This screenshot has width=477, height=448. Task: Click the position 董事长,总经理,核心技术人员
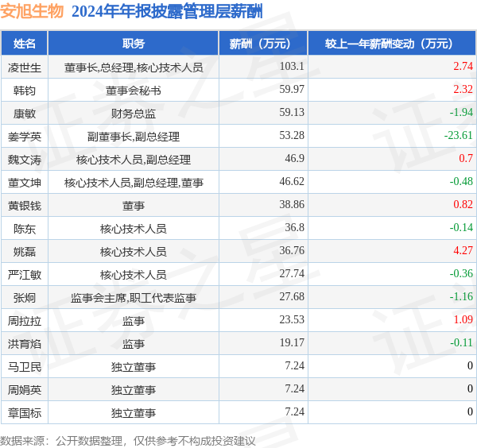coord(134,68)
